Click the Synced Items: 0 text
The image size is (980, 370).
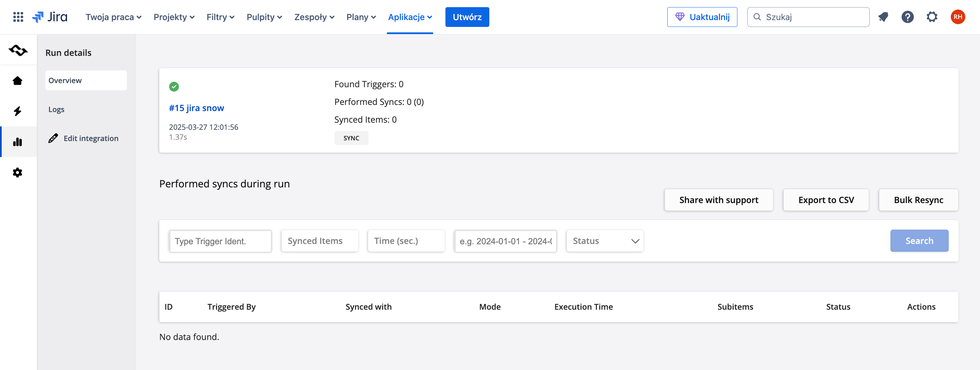coord(365,120)
